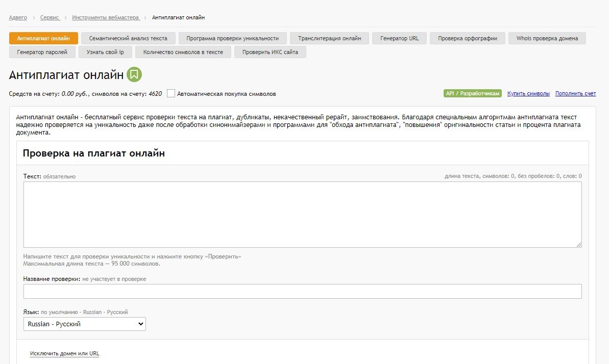609x364 pixels.
Task: Open Инструменты вебмастера breadcrumb link
Action: [105, 17]
